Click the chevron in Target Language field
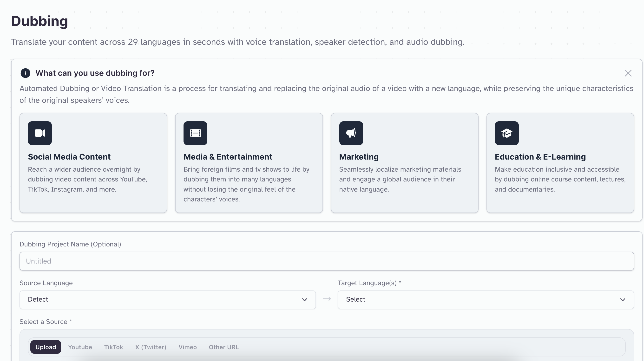The height and width of the screenshot is (361, 644). 623,300
